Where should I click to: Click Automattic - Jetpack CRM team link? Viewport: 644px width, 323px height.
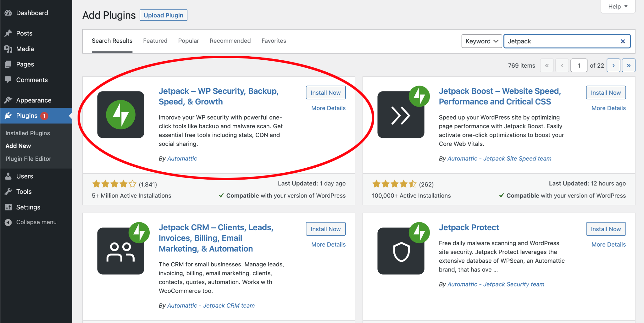click(x=211, y=305)
